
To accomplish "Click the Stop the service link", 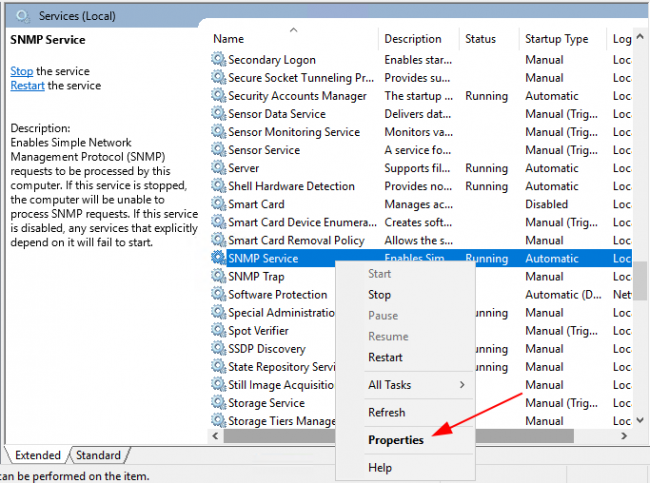I will [22, 71].
